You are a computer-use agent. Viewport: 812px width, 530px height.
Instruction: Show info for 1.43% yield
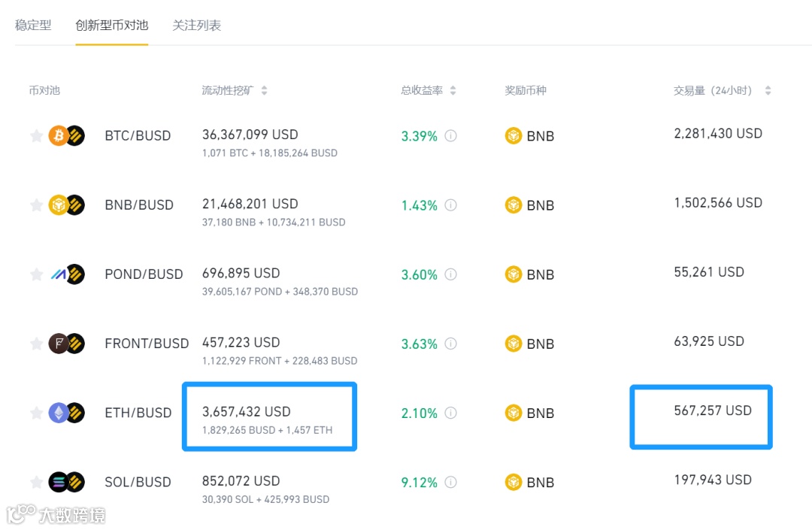(x=451, y=205)
